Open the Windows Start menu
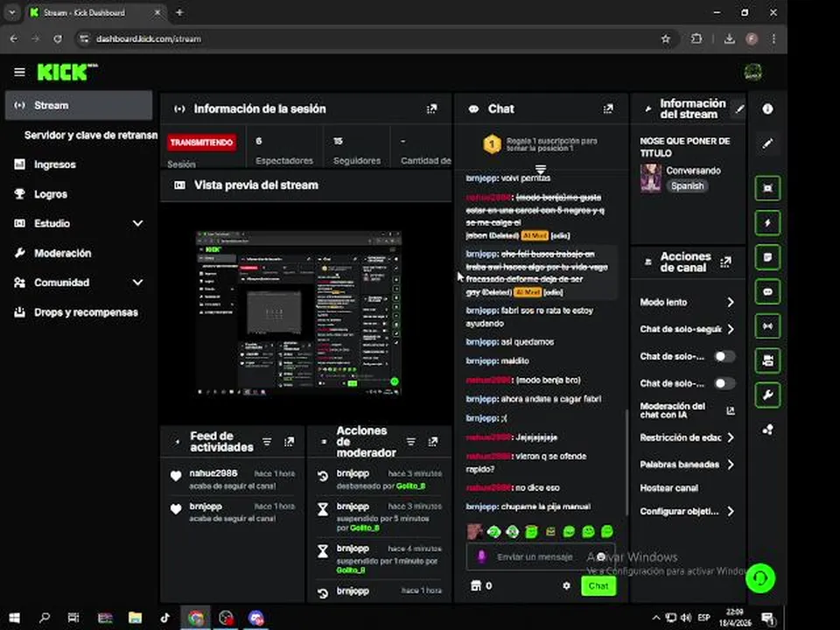The width and height of the screenshot is (840, 630). tap(15, 618)
